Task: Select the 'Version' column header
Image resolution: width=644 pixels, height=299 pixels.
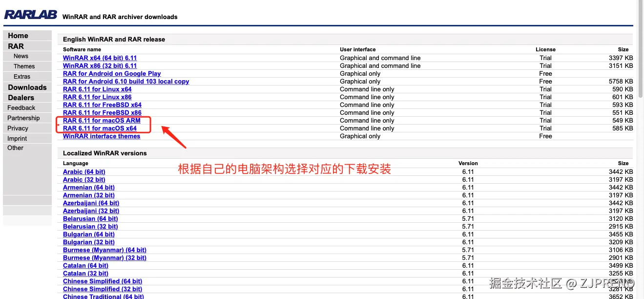Action: 468,163
